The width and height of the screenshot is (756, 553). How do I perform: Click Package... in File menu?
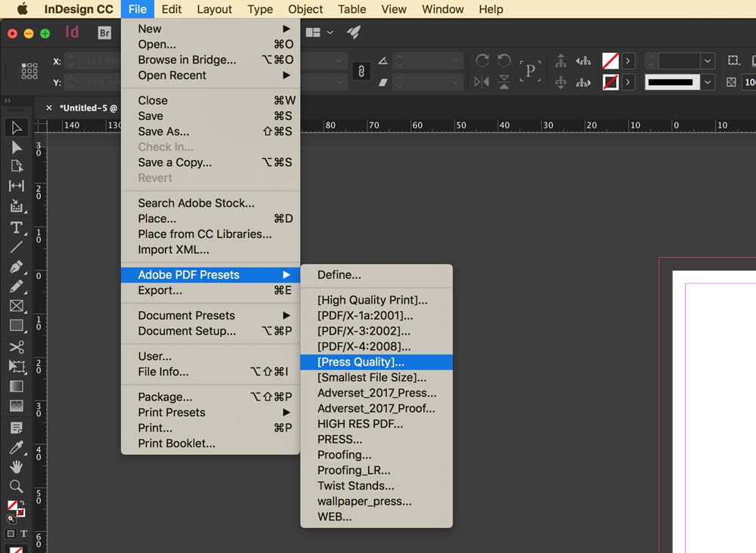click(x=210, y=397)
